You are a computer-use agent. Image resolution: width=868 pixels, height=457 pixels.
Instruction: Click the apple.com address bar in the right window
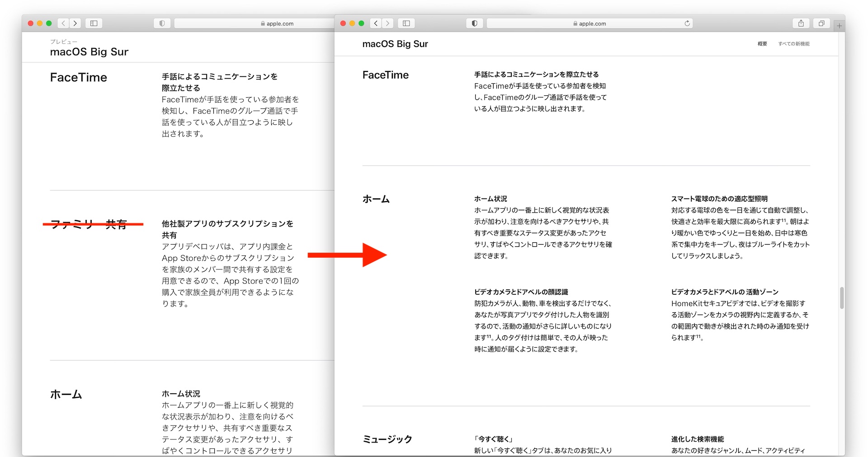(x=590, y=24)
